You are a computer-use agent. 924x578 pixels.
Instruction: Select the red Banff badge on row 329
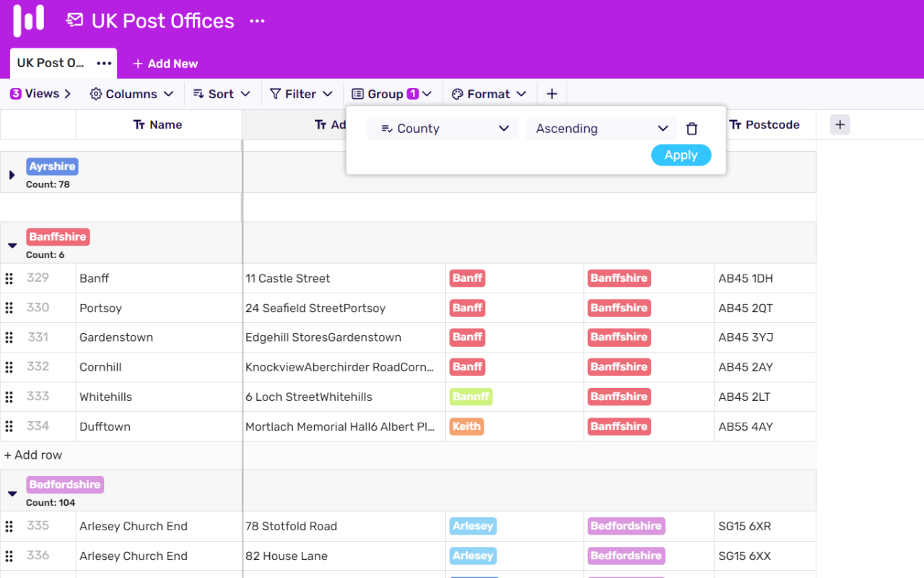coord(467,278)
